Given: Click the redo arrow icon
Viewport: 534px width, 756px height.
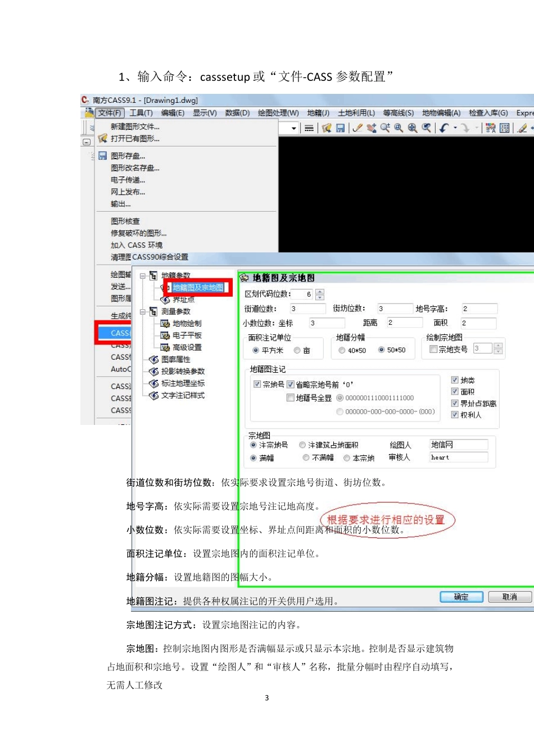Looking at the screenshot, I should [465, 128].
